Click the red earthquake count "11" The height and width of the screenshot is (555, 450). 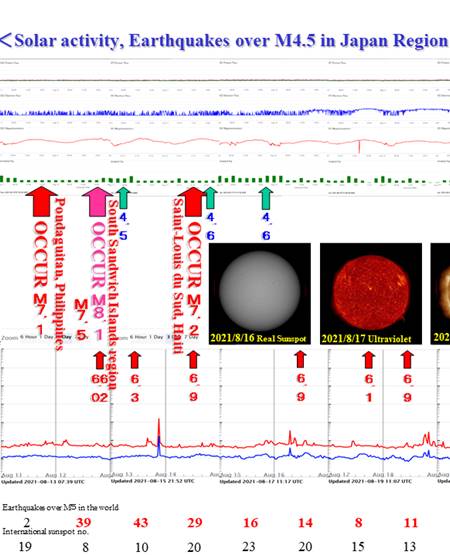[x=411, y=523]
